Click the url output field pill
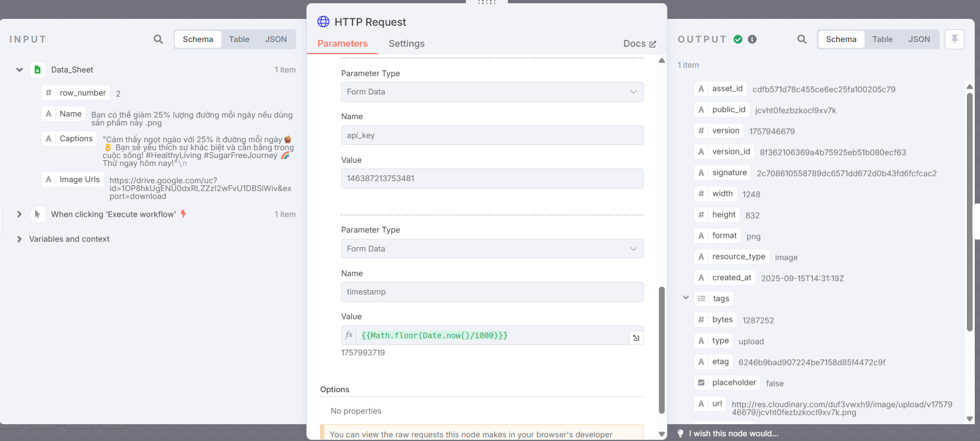The image size is (980, 441). pos(710,404)
